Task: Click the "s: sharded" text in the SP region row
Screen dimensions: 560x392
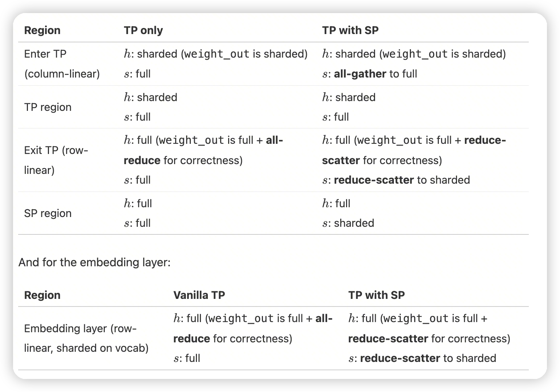Action: point(348,223)
